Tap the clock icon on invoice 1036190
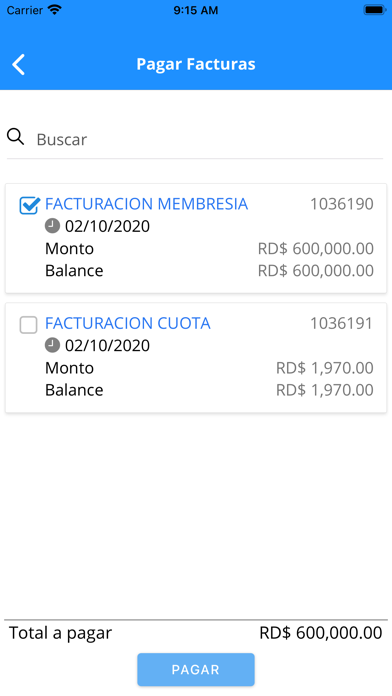The height and width of the screenshot is (696, 392). click(52, 226)
